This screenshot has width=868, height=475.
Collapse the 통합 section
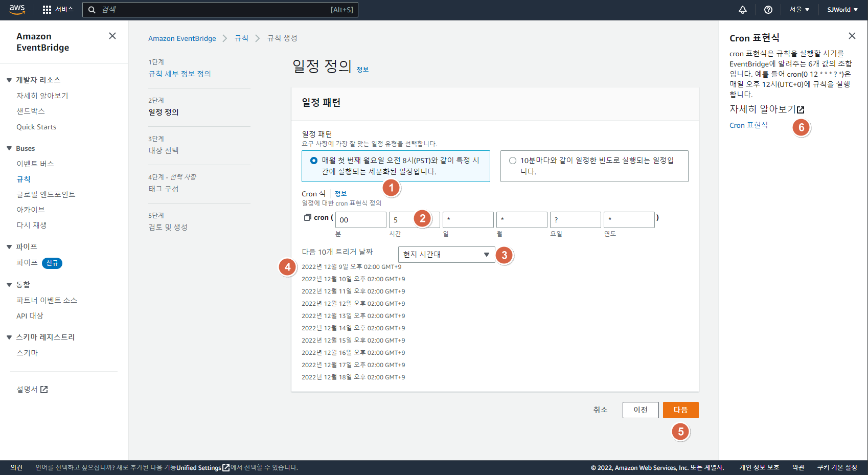coord(9,285)
